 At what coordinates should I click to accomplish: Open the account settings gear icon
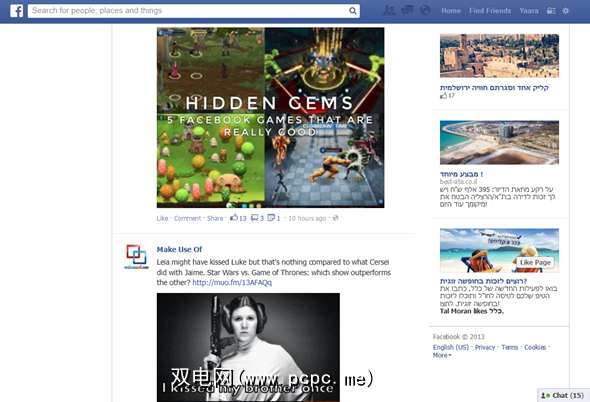click(x=566, y=11)
